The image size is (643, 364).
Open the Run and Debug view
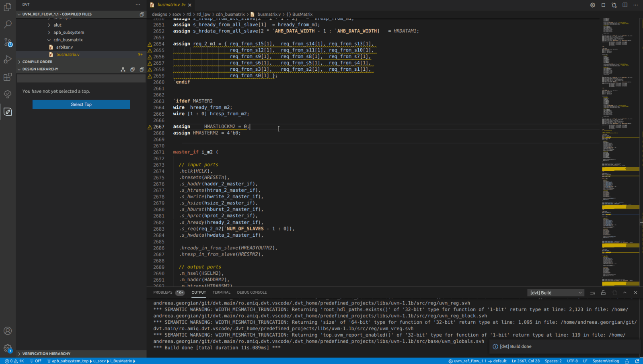click(8, 59)
